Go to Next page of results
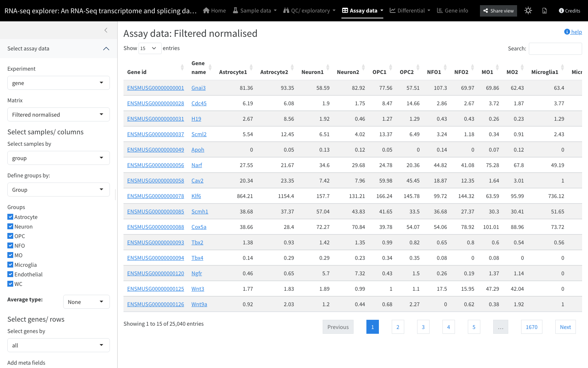Screen dimensions: 588x368 click(565, 327)
